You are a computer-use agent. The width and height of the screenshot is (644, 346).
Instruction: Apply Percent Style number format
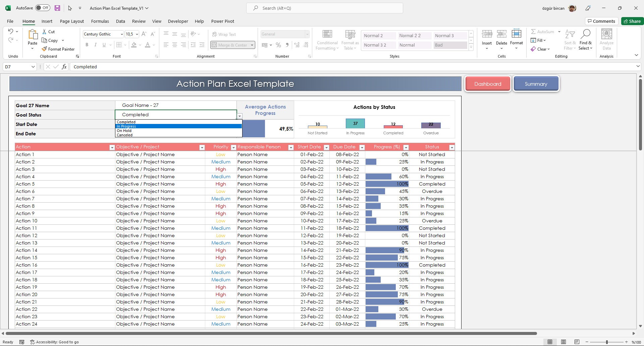click(x=278, y=45)
